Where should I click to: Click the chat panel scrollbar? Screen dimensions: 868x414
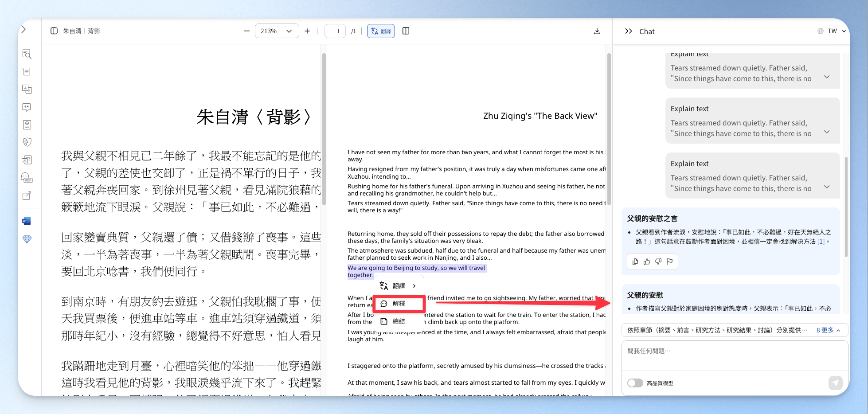point(846,206)
